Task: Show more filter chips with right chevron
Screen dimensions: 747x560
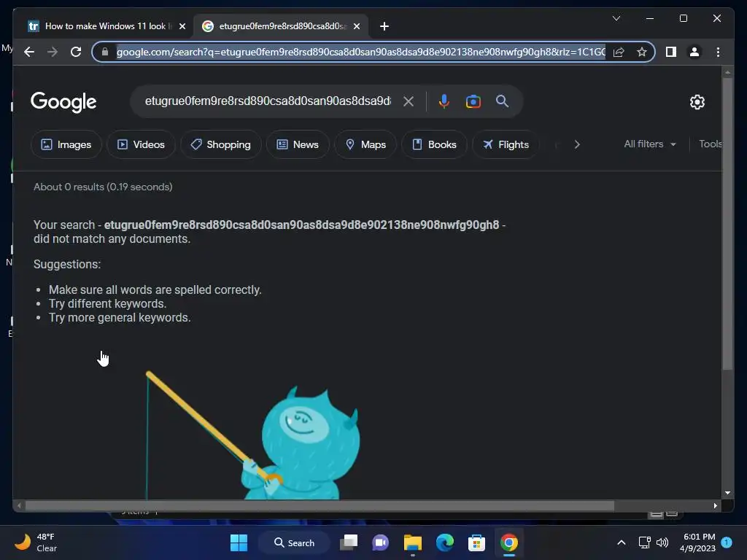Action: [577, 144]
